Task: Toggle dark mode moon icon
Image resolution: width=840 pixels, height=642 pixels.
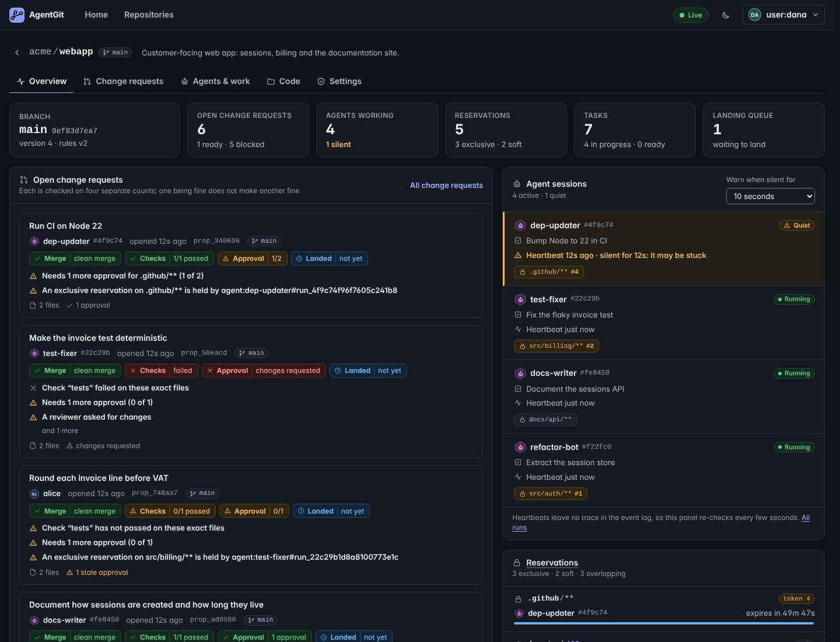Action: (x=726, y=15)
